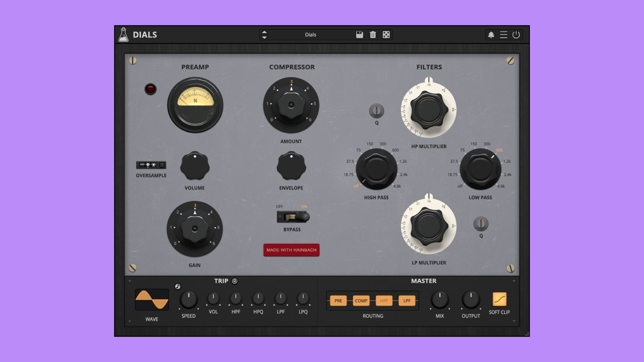Screen dimensions: 644x362
Task: Delete the current preset with the trash icon
Action: (373, 35)
